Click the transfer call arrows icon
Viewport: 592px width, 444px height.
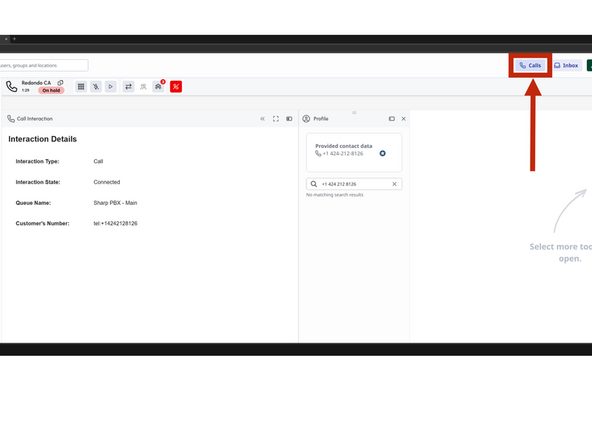coord(128,87)
